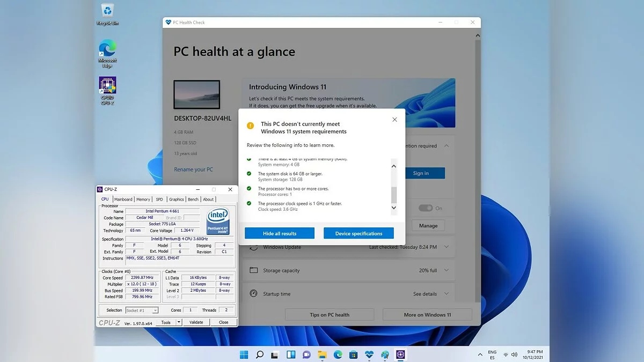The image size is (644, 362).
Task: Open Microsoft Store from taskbar
Action: (x=353, y=354)
